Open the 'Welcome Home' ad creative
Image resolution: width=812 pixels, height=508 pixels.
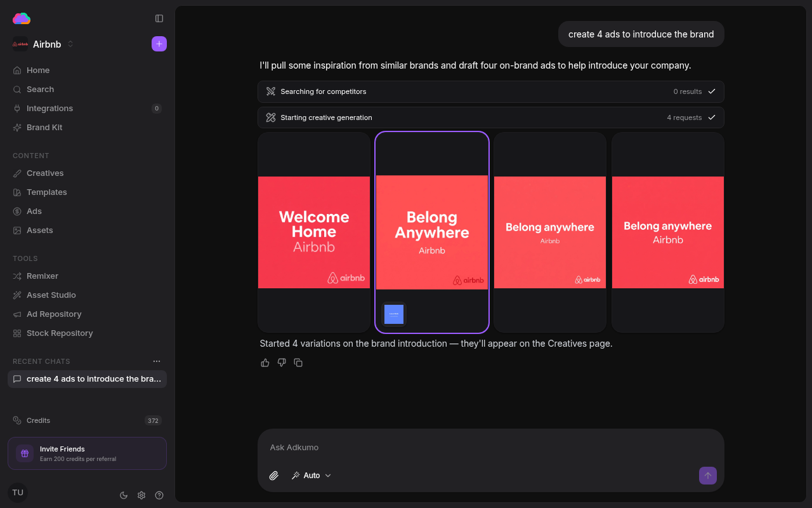pyautogui.click(x=314, y=232)
